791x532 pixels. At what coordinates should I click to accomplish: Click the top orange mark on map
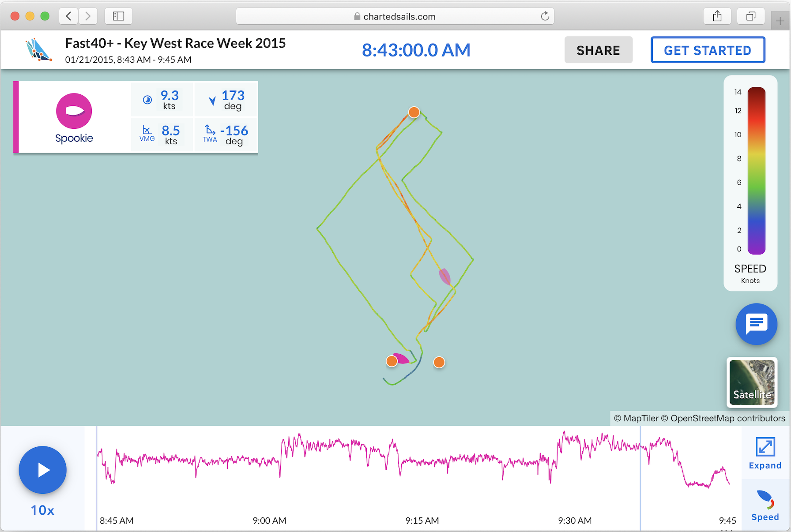pos(414,112)
